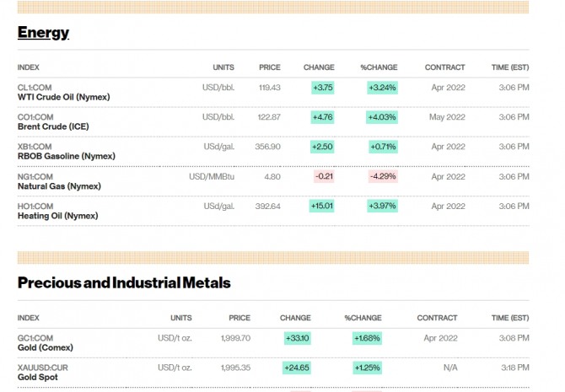This screenshot has width=565, height=392.
Task: Click the Brent Crude price 122.87
Action: (269, 117)
